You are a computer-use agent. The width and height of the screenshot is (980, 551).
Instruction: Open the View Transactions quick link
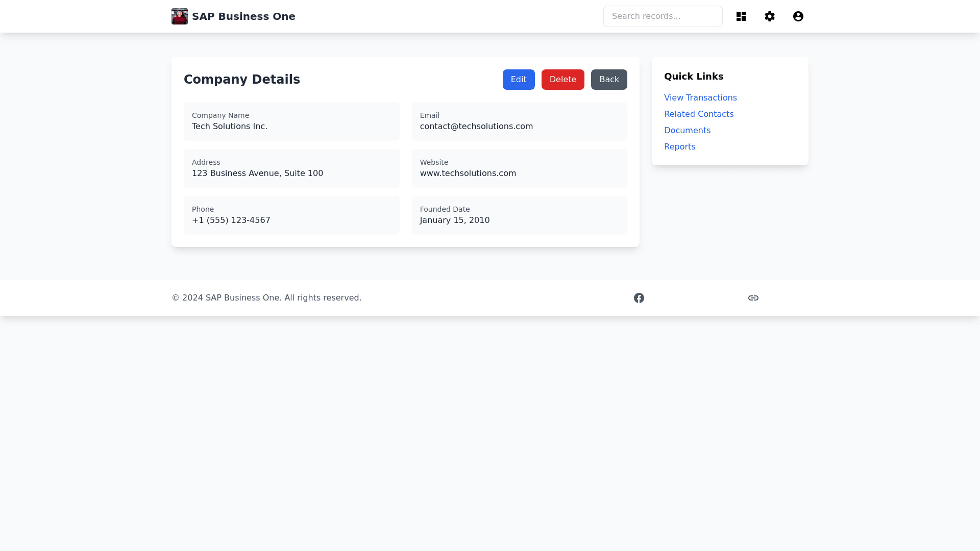click(700, 98)
